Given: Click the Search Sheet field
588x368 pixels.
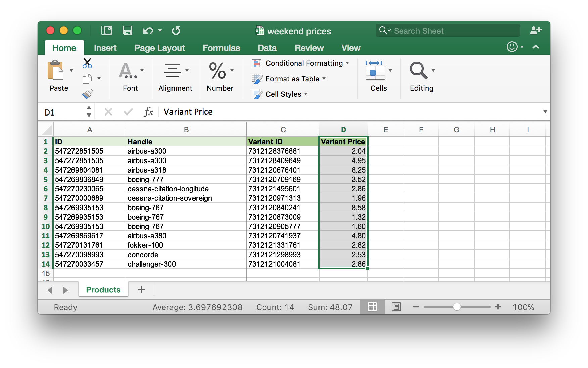Looking at the screenshot, I should (448, 31).
